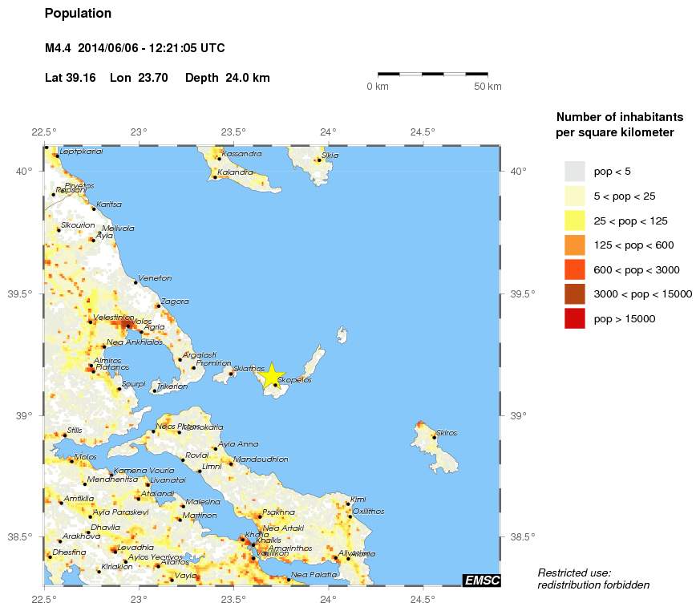Click the yellow star epicenter marker
700x611 pixels.
[271, 374]
